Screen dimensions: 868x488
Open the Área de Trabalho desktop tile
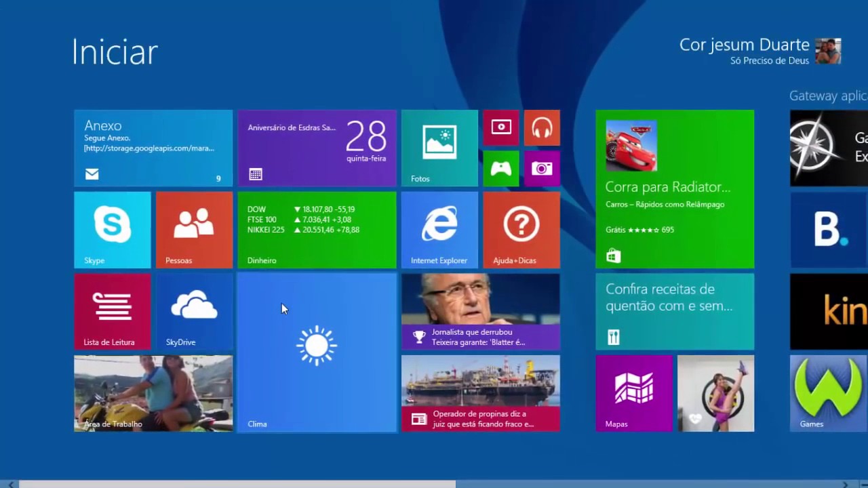(x=153, y=393)
